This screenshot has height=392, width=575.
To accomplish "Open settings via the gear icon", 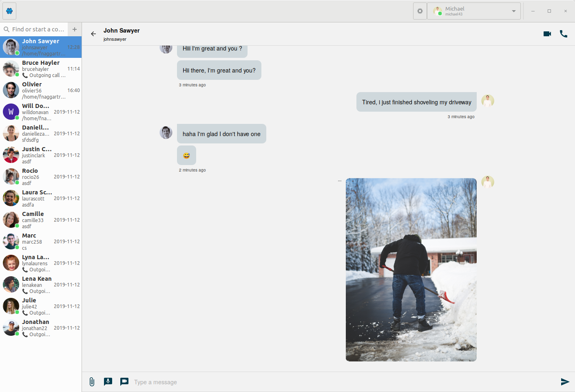I will click(x=420, y=11).
